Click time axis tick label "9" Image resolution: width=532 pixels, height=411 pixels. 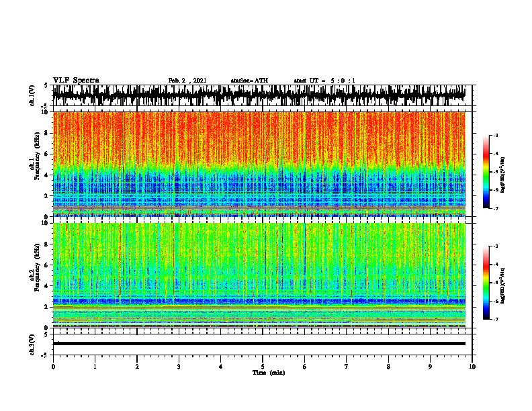pos(430,367)
